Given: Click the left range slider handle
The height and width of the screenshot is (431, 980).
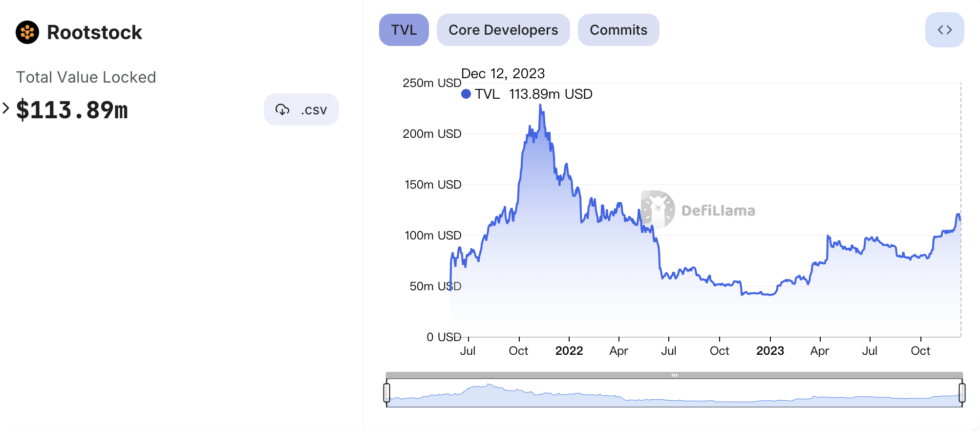Looking at the screenshot, I should click(x=387, y=392).
